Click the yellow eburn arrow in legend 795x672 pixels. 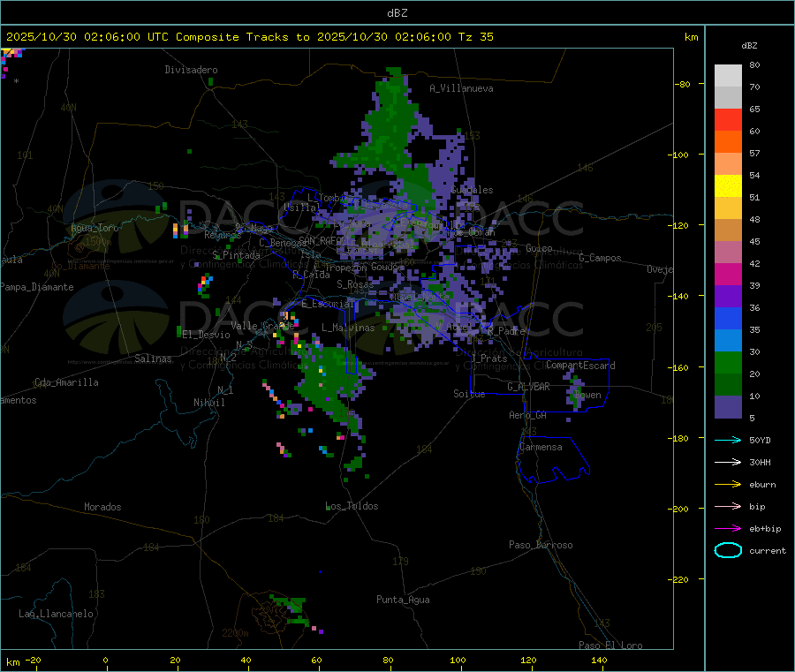(x=728, y=485)
